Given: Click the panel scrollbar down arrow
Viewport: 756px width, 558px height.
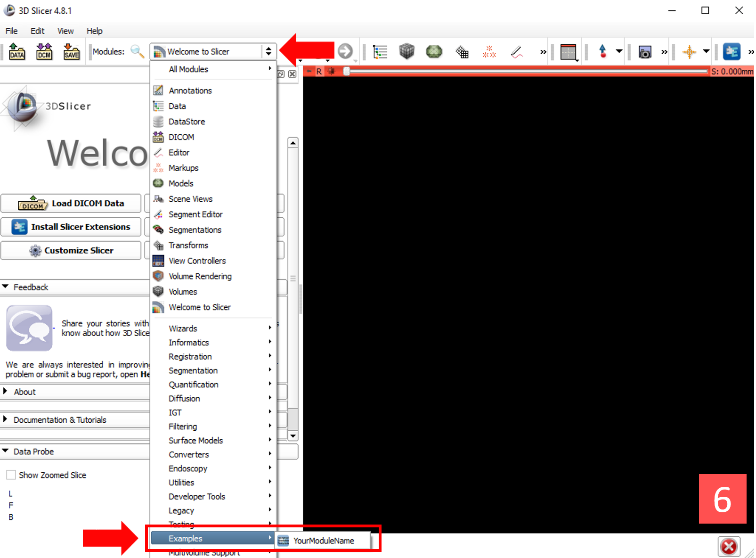Looking at the screenshot, I should [293, 436].
